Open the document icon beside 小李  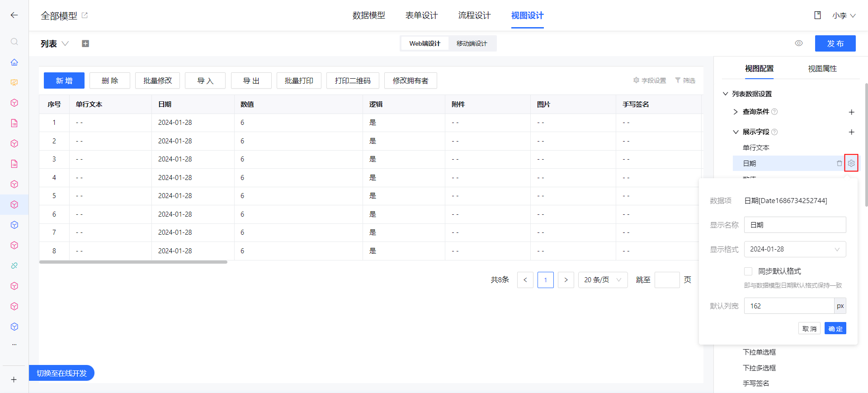click(x=817, y=15)
